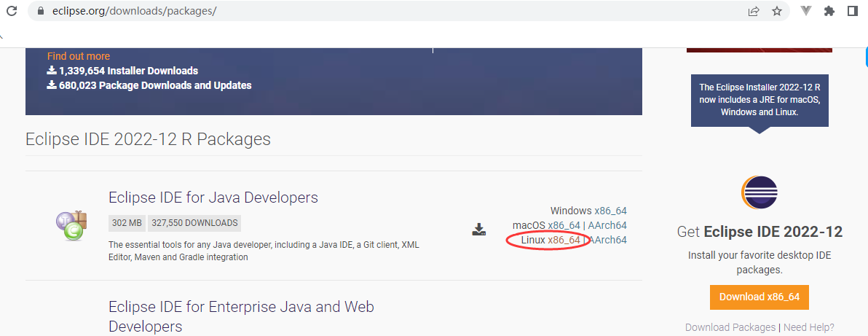The image size is (868, 336).
Task: Click the orange Download x86_64 button
Action: click(759, 297)
